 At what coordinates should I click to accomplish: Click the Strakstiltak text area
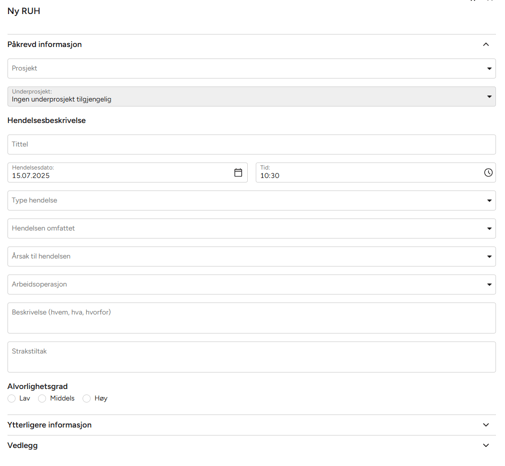[x=251, y=357]
